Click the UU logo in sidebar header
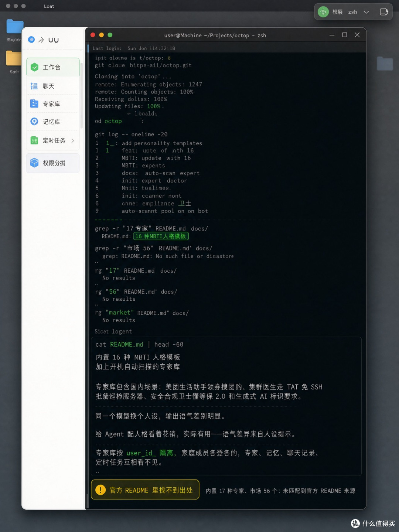Viewport: 399px width, 532px height. pyautogui.click(x=54, y=40)
